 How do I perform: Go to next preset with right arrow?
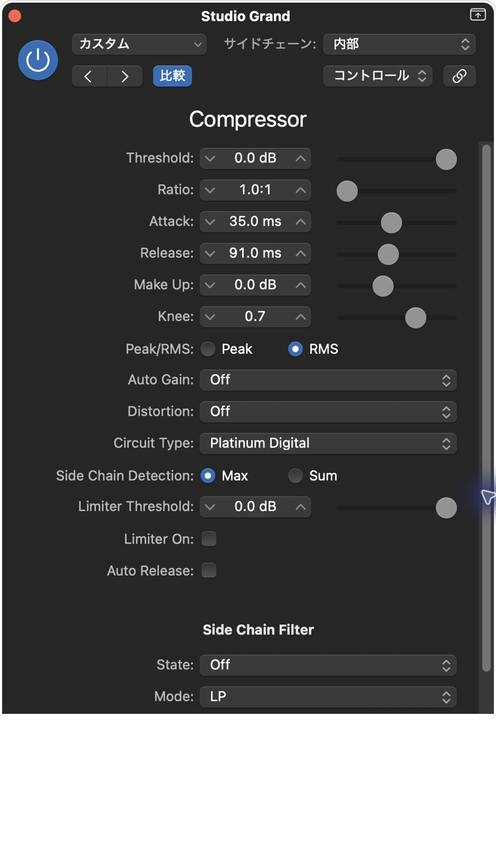[125, 76]
